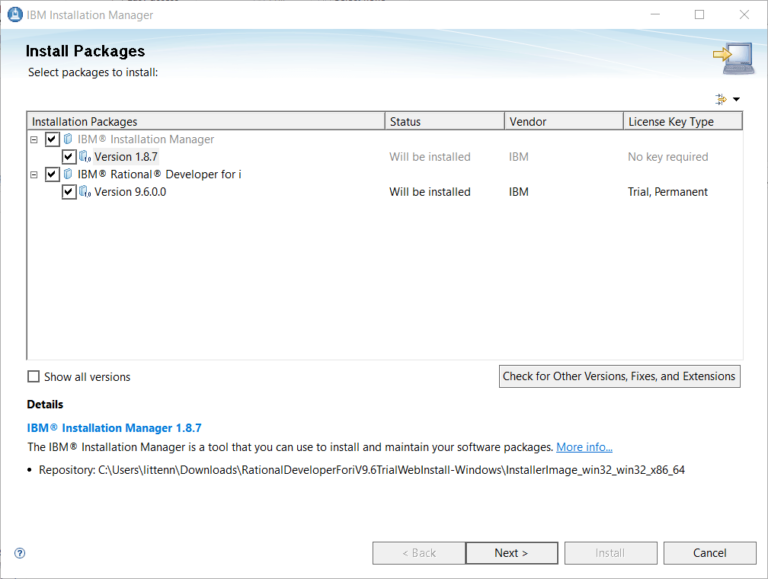768x579 pixels.
Task: Open the More info... link
Action: coord(584,447)
